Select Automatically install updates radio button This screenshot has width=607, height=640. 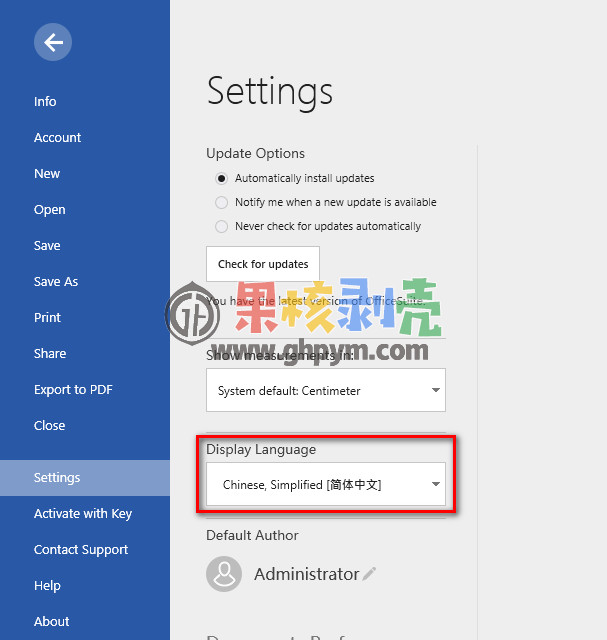pos(221,178)
